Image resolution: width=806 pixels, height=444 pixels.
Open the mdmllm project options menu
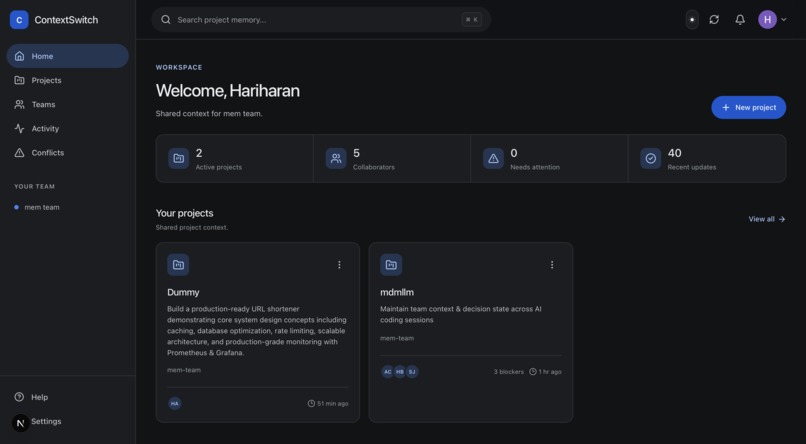point(552,265)
